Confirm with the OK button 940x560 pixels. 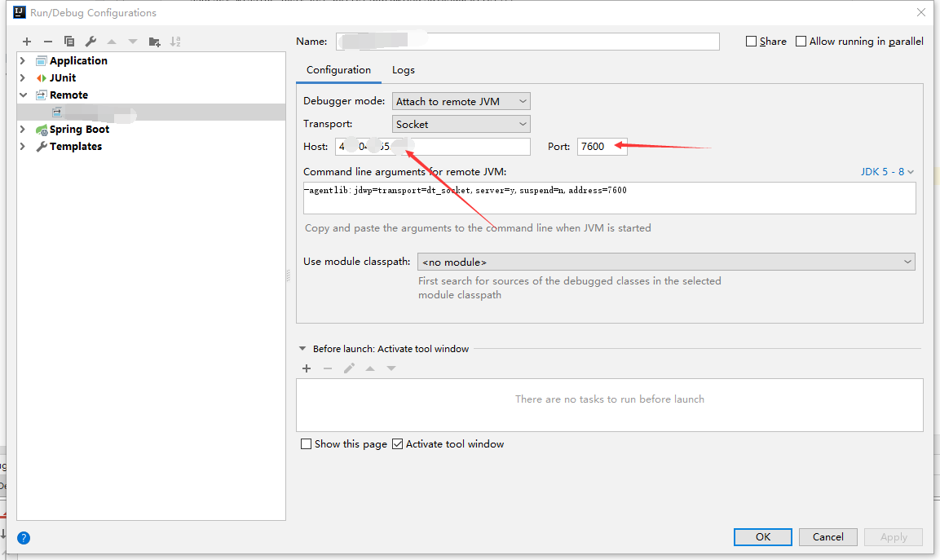click(762, 537)
